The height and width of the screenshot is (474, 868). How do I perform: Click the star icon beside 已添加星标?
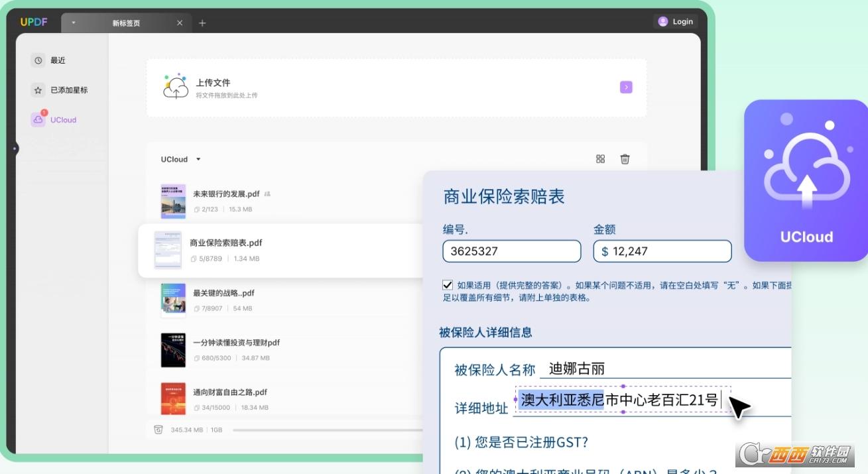coord(38,90)
